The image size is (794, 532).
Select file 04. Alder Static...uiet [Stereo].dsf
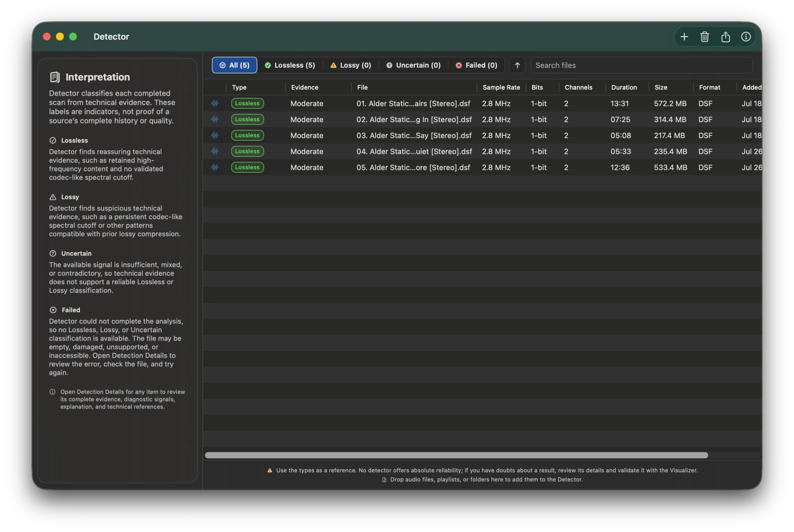[x=414, y=151]
